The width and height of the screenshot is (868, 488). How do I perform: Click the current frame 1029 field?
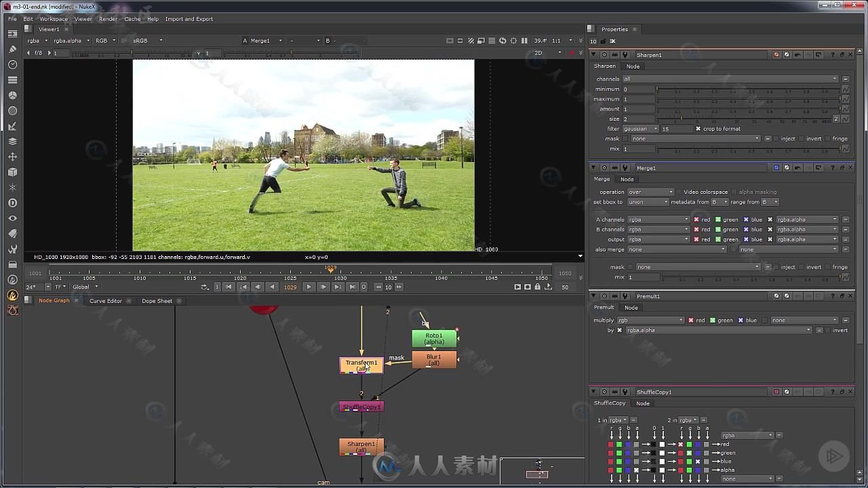point(290,287)
